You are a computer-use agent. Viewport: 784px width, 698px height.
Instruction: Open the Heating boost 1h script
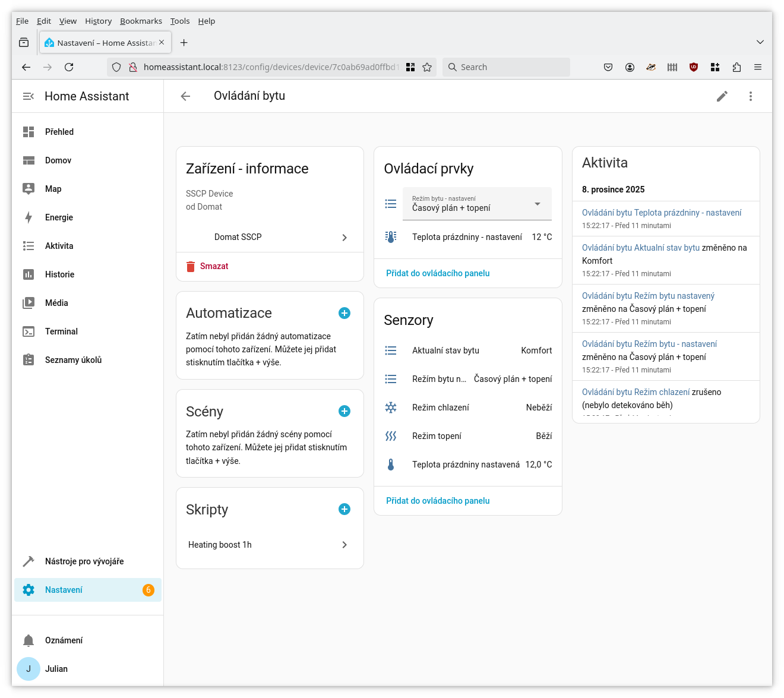pyautogui.click(x=270, y=545)
